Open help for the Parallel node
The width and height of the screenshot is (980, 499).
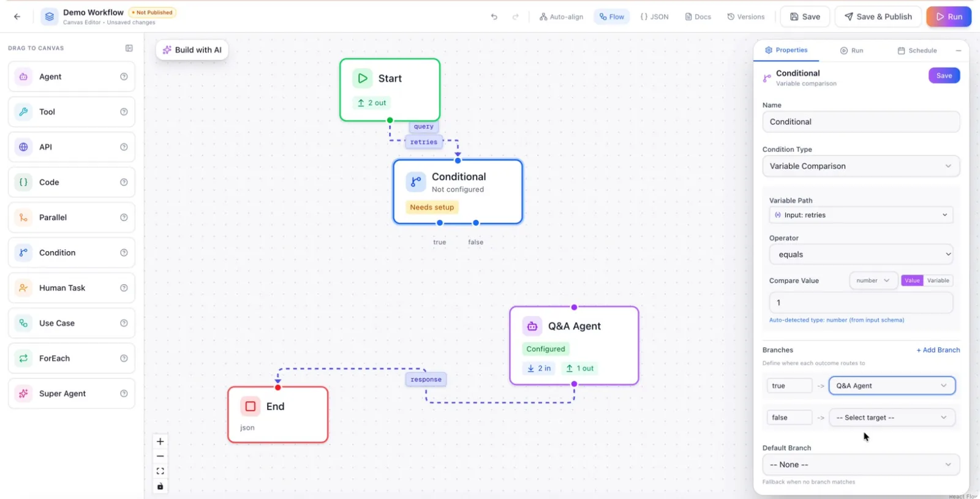(x=124, y=217)
